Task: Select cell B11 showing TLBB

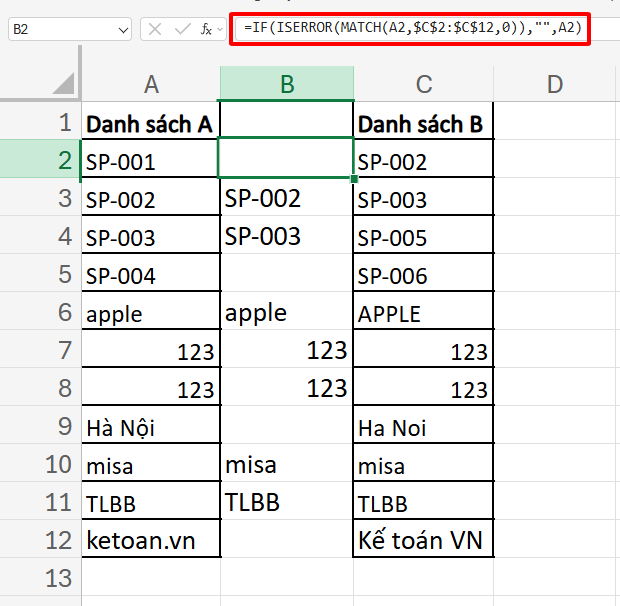Action: (x=287, y=502)
